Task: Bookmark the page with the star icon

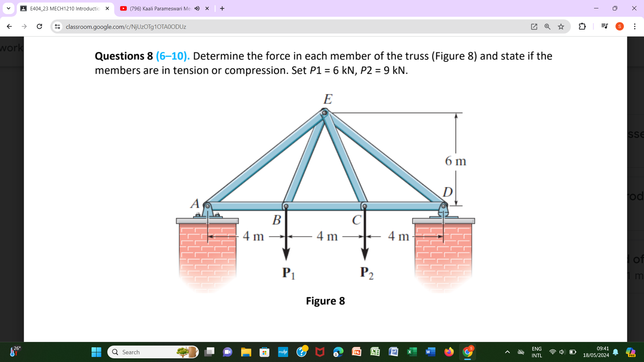Action: point(561,26)
